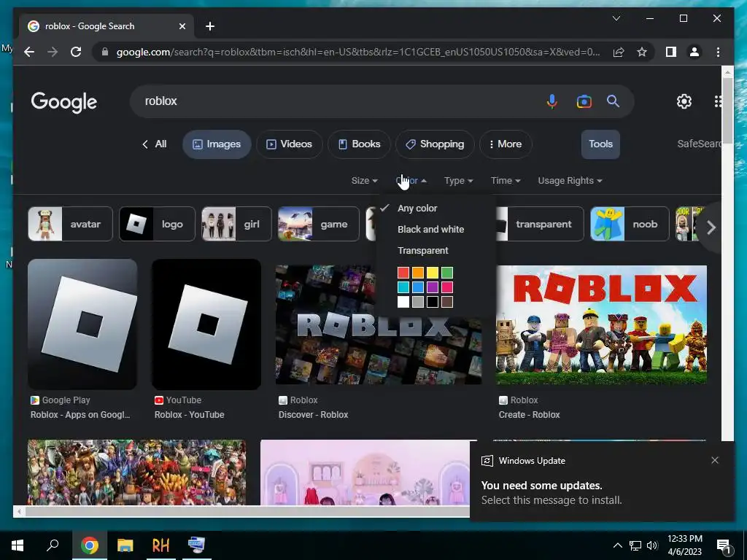Open the Quick Settings gear icon
Viewport: 747px width, 560px height.
(684, 101)
